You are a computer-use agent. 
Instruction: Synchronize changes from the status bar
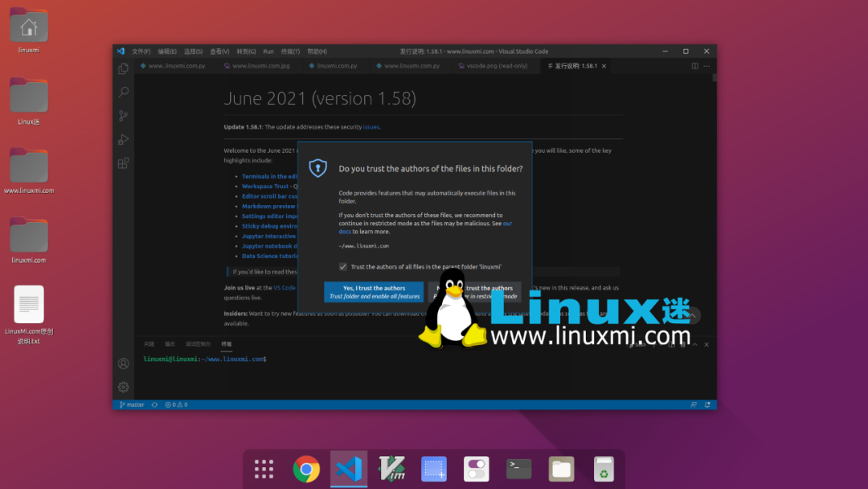(x=154, y=405)
